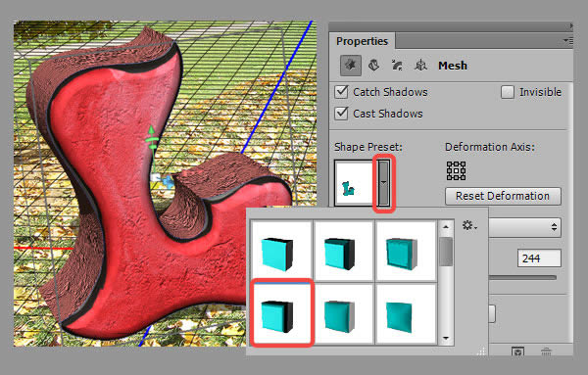
Task: Select the Properties tab
Action: (362, 41)
